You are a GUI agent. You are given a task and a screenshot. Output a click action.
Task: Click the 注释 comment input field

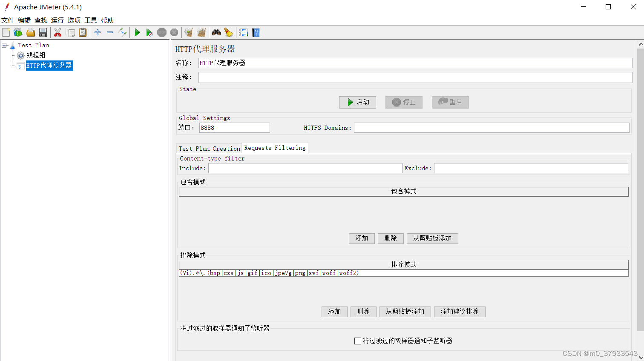click(415, 77)
